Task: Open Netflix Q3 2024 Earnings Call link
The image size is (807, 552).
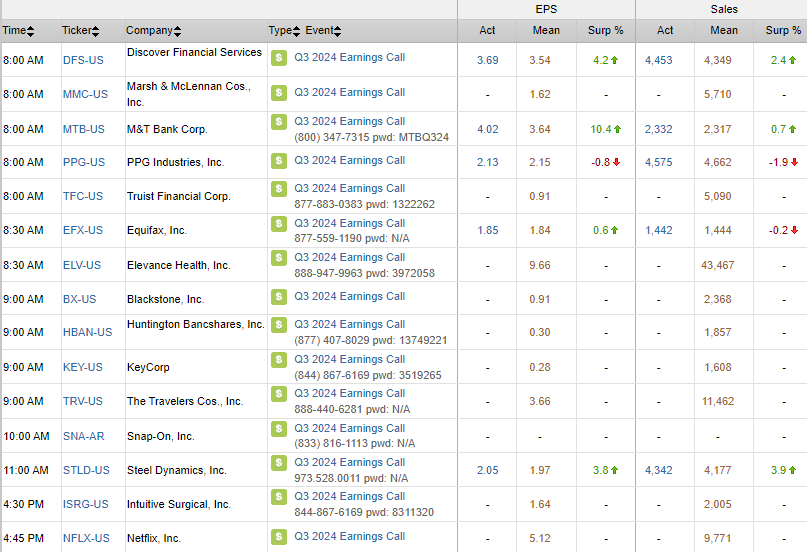Action: 349,536
